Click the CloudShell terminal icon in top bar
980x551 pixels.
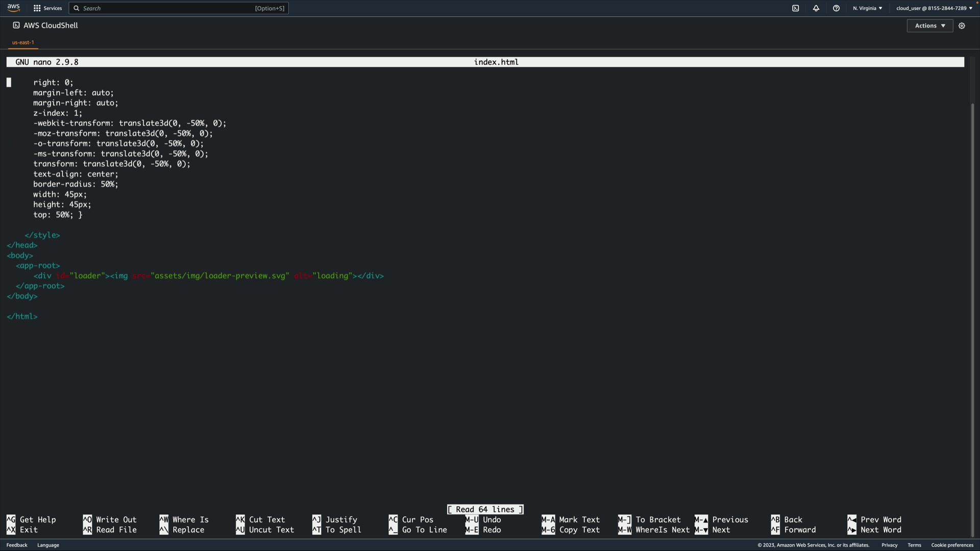click(x=795, y=8)
